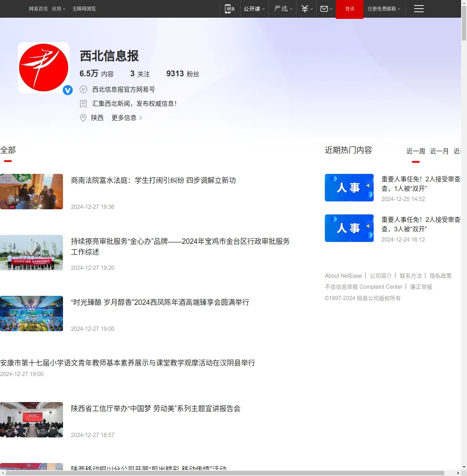Open article 时光臻酿 岁月醇香 西凤陈年酒

160,302
